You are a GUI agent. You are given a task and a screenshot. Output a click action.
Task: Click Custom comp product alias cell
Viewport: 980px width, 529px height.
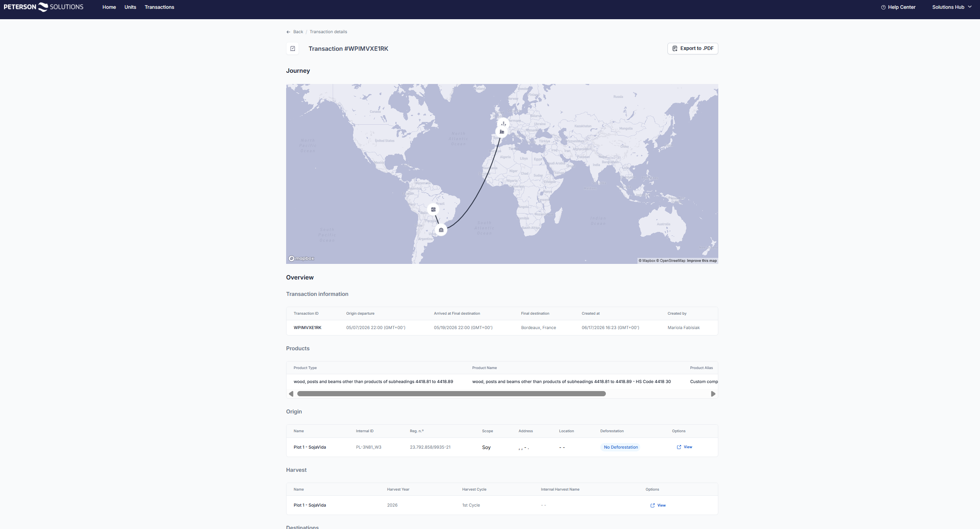click(x=703, y=382)
